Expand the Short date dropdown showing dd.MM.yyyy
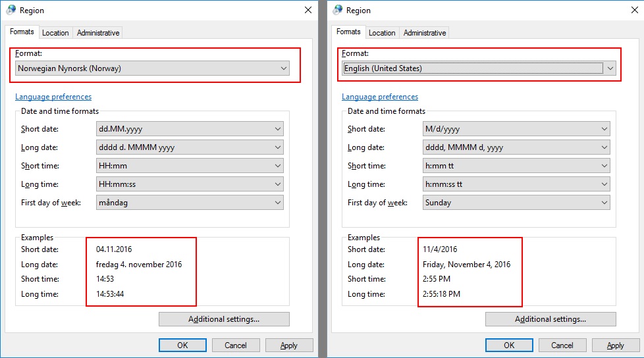 pyautogui.click(x=190, y=129)
